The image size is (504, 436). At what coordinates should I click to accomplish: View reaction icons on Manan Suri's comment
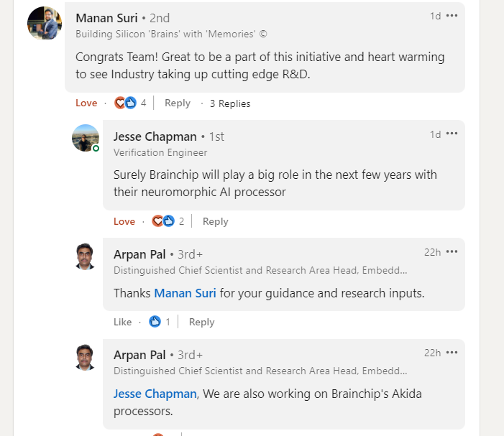(126, 103)
